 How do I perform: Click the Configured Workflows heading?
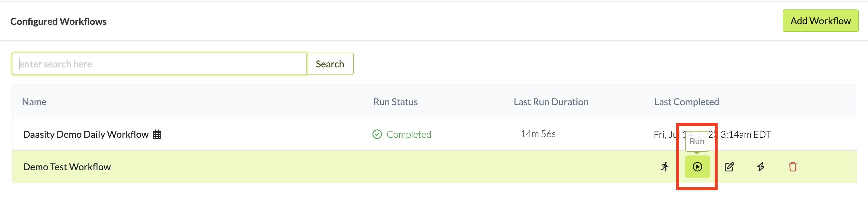tap(58, 22)
